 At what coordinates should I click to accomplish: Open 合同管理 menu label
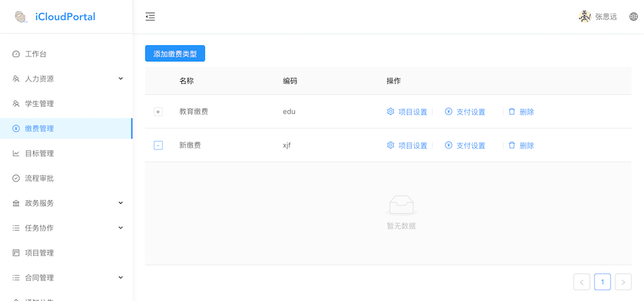click(40, 278)
